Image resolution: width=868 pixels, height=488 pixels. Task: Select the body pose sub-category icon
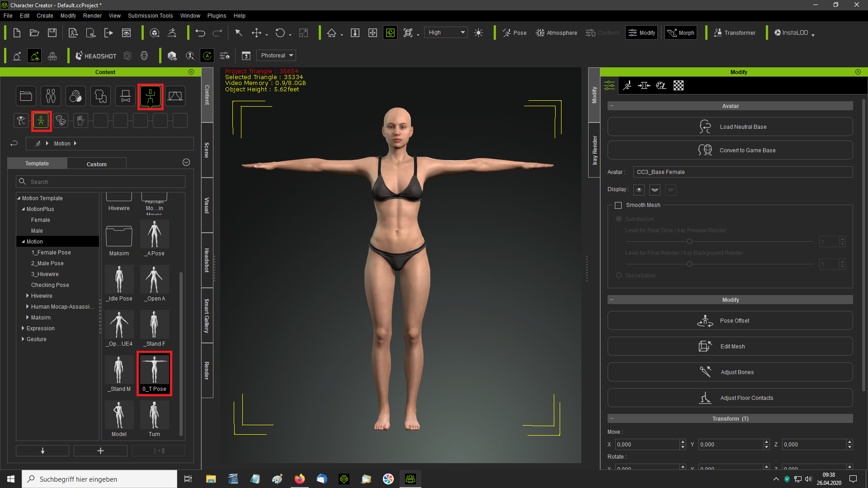coord(41,121)
